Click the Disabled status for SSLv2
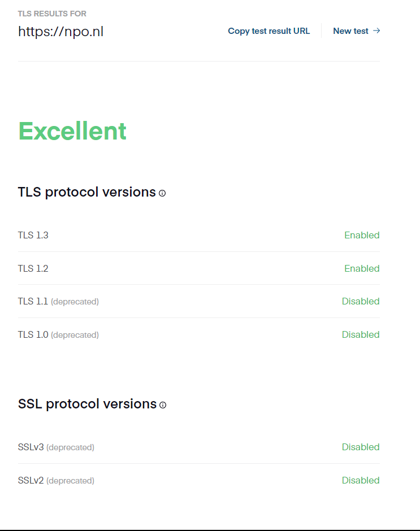The height and width of the screenshot is (531, 420). pyautogui.click(x=361, y=480)
